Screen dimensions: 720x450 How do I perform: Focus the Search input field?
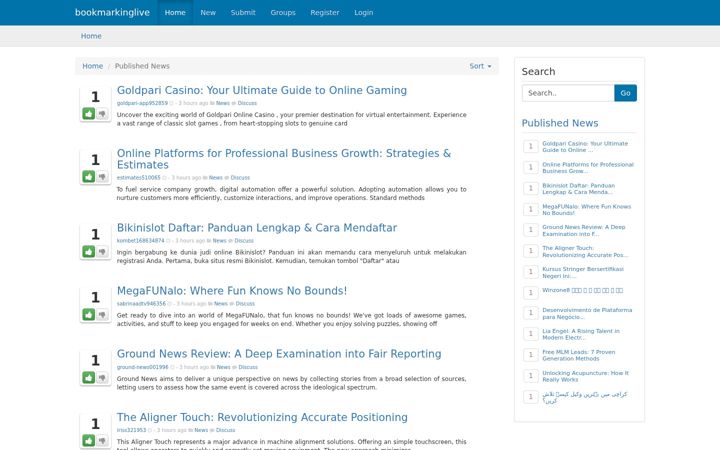568,93
